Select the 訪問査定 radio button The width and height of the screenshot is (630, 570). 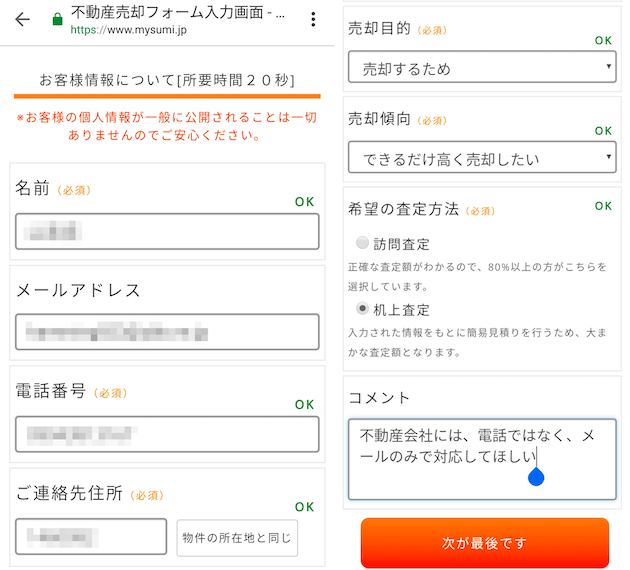pos(362,243)
